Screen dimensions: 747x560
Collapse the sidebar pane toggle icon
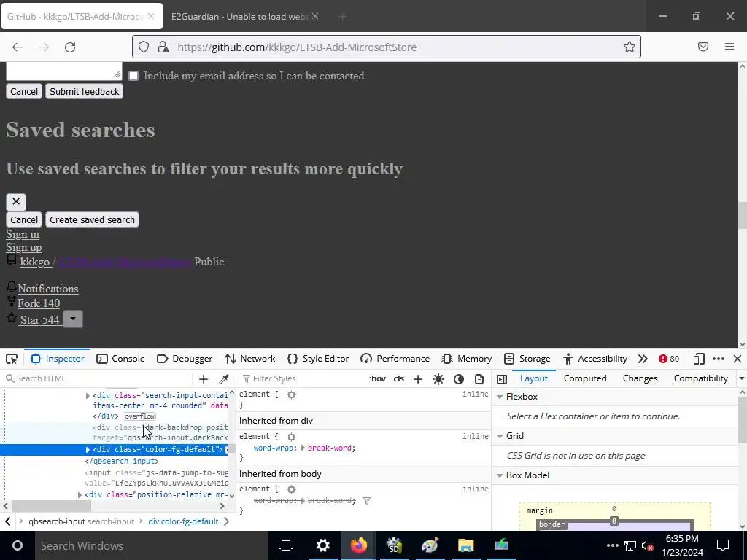[x=502, y=379]
